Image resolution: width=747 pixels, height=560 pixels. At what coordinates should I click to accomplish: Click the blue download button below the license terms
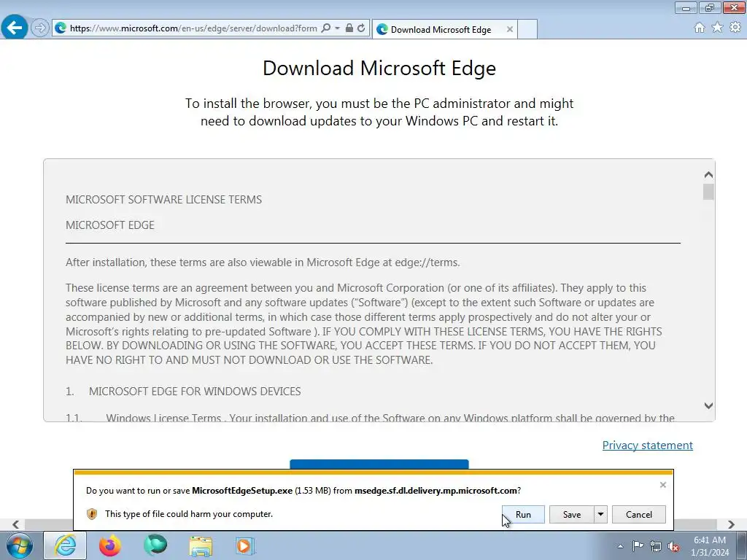pyautogui.click(x=379, y=464)
